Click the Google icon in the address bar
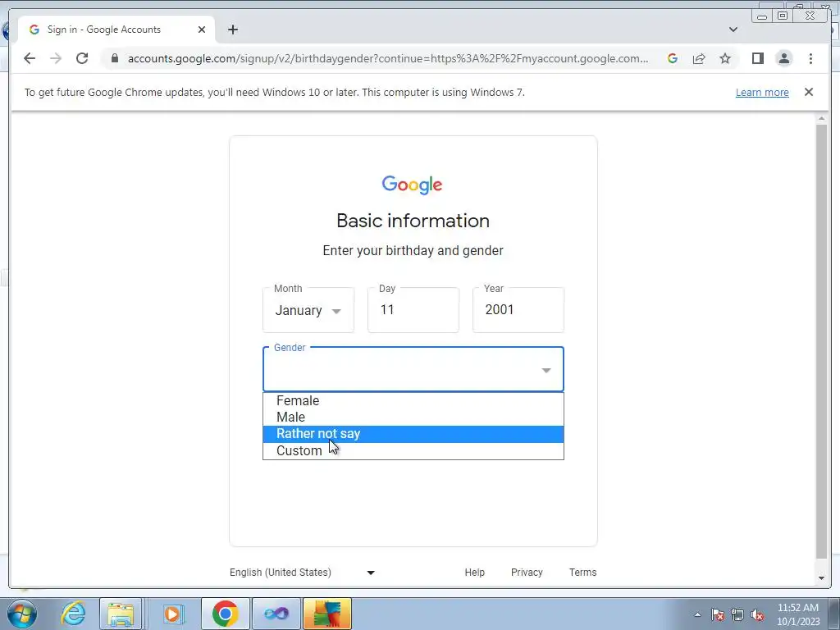Image resolution: width=840 pixels, height=630 pixels. [x=673, y=58]
